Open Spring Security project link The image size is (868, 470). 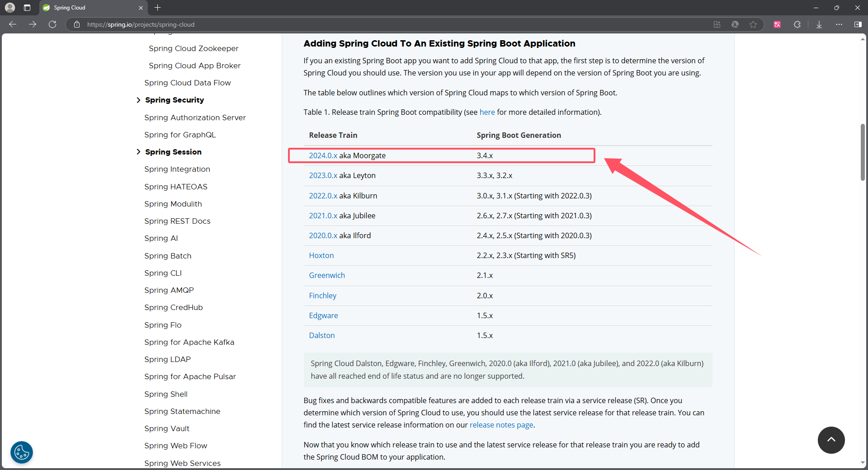tap(175, 100)
